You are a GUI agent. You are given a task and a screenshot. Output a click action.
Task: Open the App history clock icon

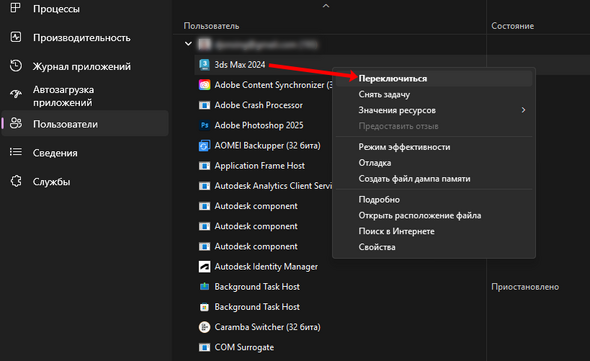point(16,66)
